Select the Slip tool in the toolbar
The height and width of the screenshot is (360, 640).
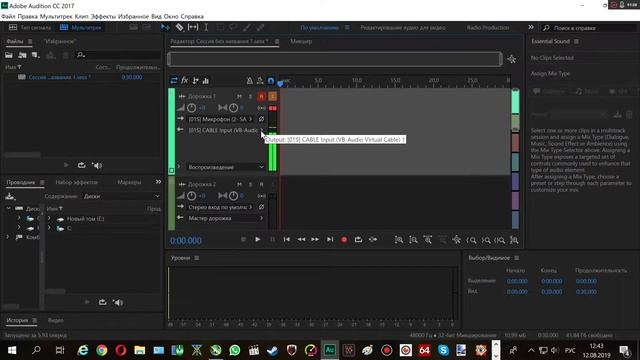(193, 27)
